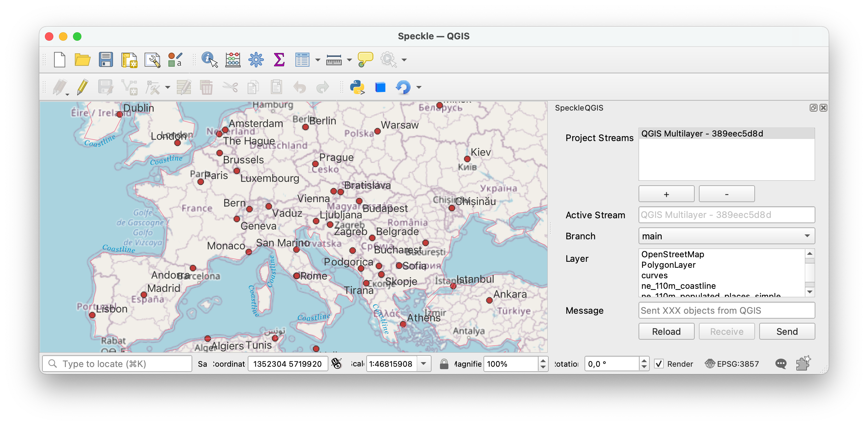Click the minus button to remove stream

click(727, 194)
